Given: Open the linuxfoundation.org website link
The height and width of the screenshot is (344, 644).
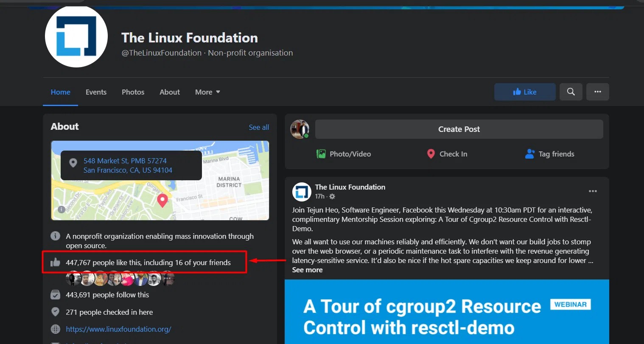Looking at the screenshot, I should pyautogui.click(x=118, y=329).
